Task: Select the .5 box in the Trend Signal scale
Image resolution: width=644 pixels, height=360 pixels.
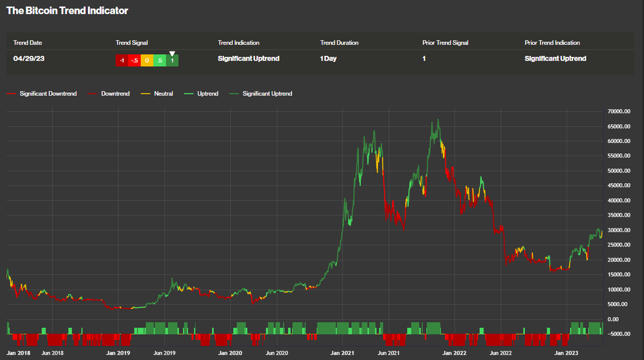Action: [159, 60]
